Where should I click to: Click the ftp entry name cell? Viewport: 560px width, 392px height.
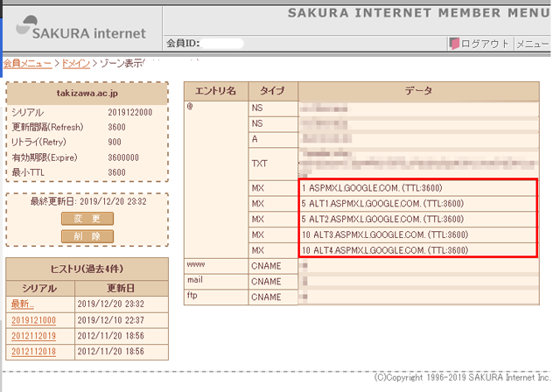click(216, 297)
